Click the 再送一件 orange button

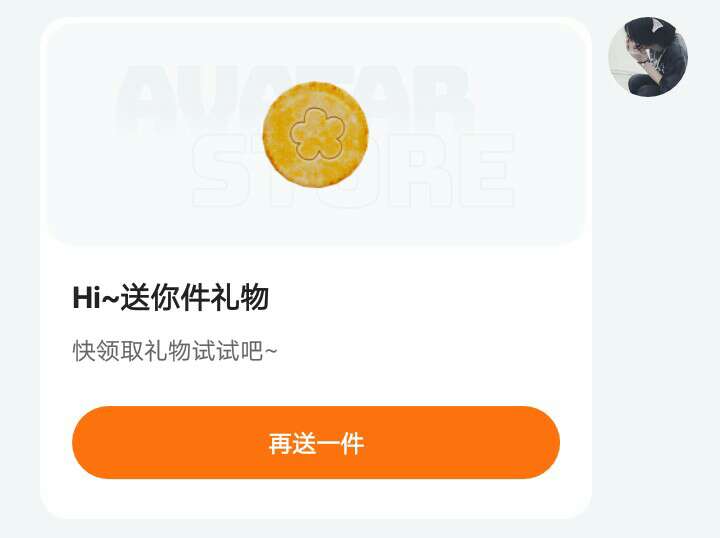coord(316,443)
